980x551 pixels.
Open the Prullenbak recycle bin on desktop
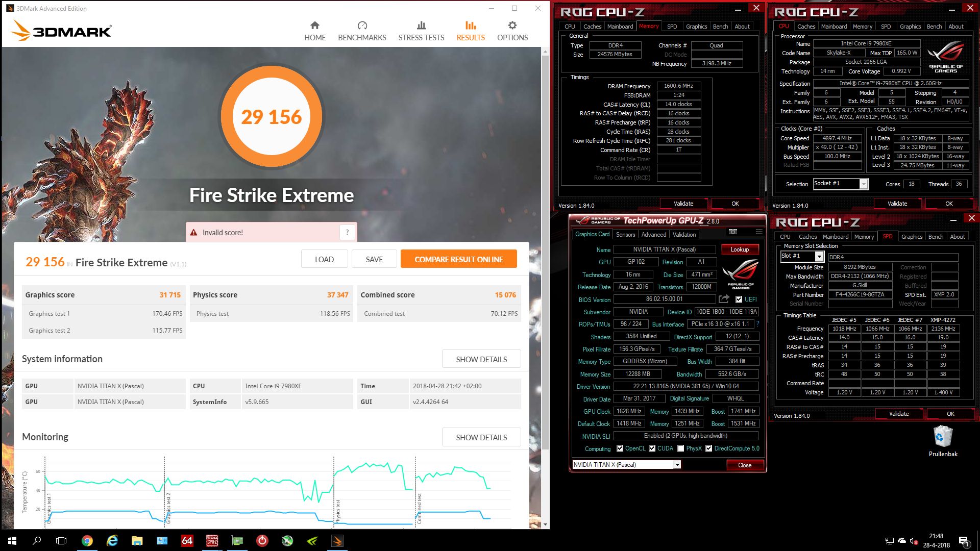tap(943, 441)
